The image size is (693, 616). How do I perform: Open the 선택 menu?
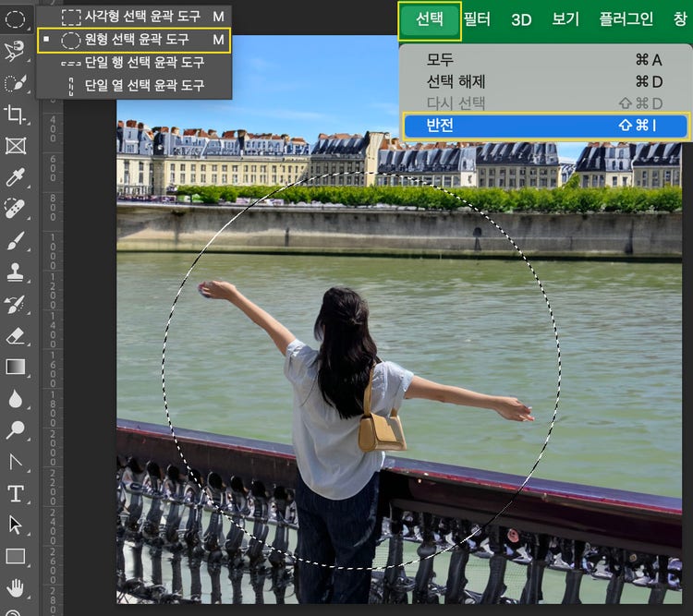click(430, 20)
